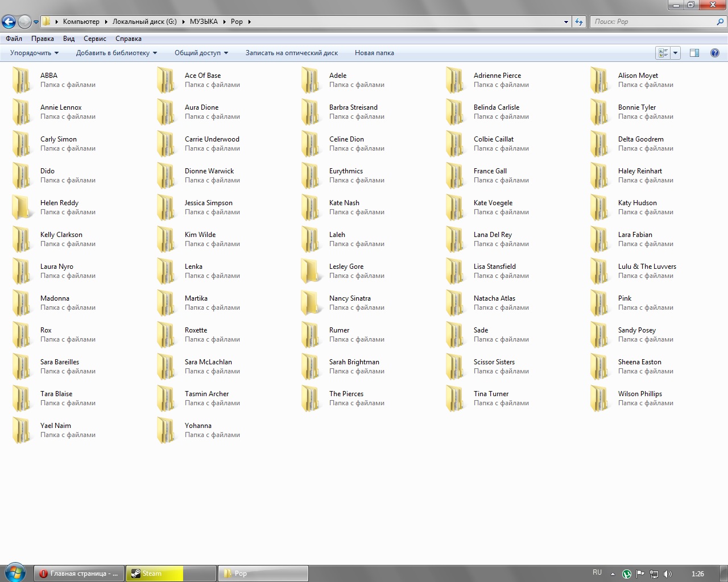Select the Helen Reddy folder icon
This screenshot has width=728, height=582.
pos(22,207)
